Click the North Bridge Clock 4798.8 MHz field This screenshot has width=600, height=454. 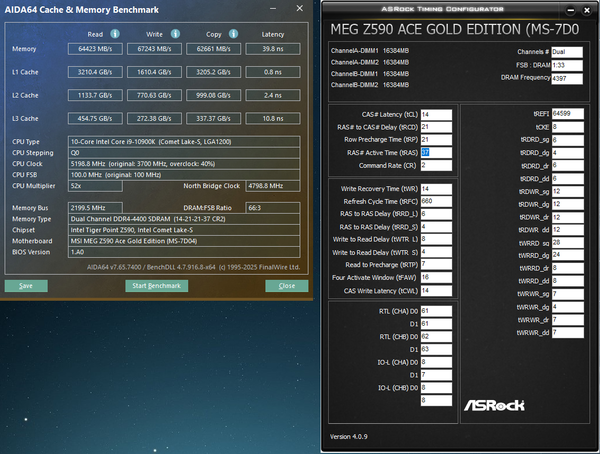pos(273,186)
